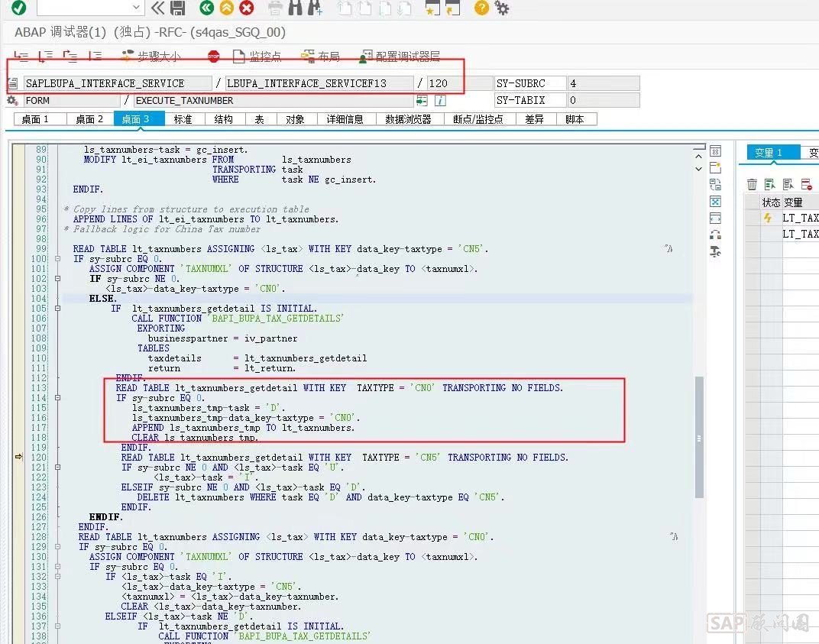
Task: Click the Return step-out debugger icon
Action: click(70, 56)
